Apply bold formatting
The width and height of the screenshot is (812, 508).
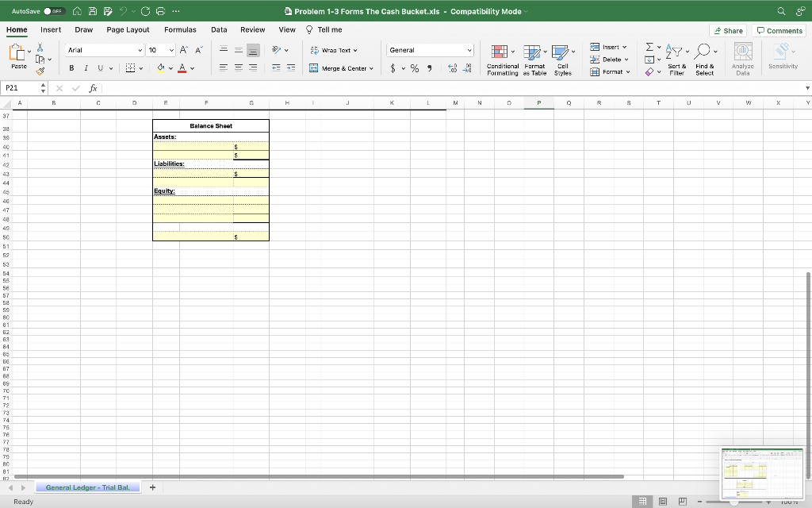point(71,67)
